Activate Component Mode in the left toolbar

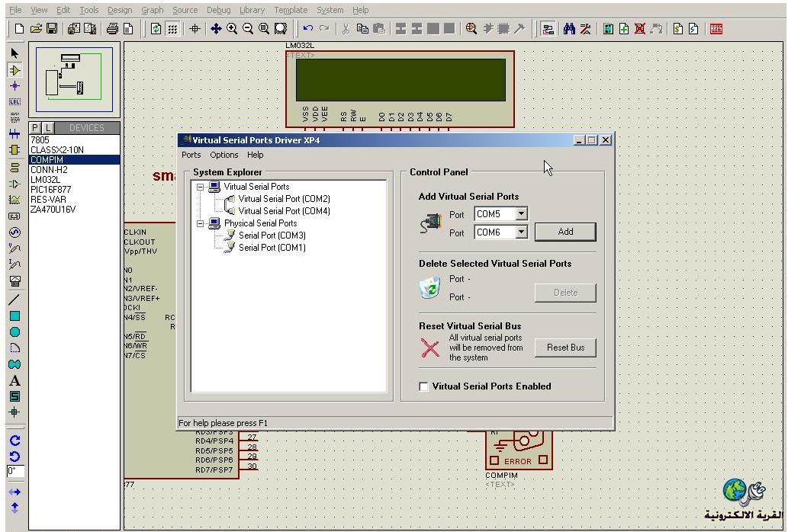pyautogui.click(x=14, y=70)
